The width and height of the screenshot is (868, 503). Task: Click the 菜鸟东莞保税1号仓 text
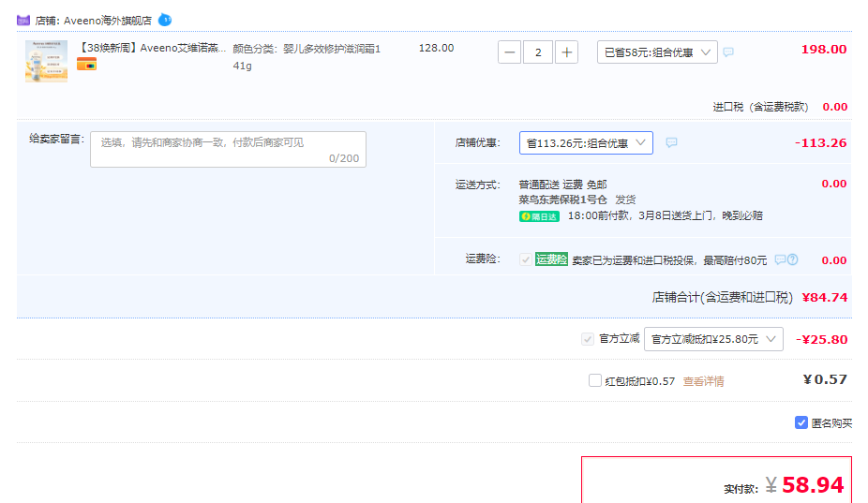pos(562,200)
